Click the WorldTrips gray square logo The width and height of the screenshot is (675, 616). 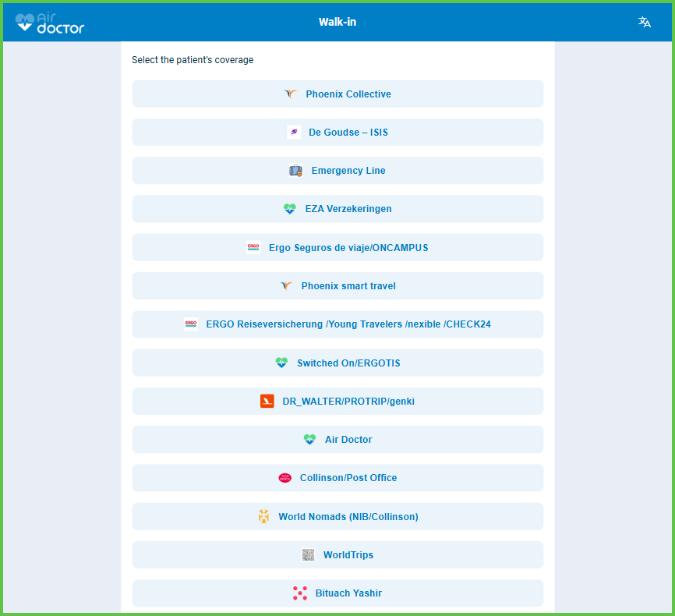tap(308, 555)
